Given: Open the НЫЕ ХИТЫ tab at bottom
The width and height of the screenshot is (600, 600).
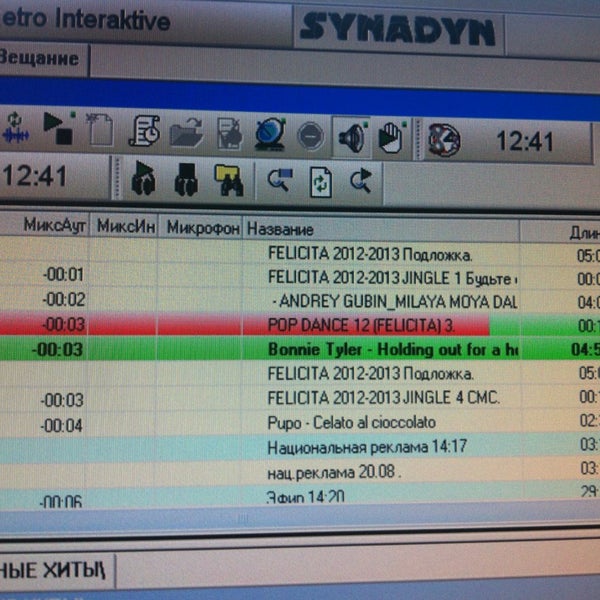Looking at the screenshot, I should pyautogui.click(x=55, y=570).
